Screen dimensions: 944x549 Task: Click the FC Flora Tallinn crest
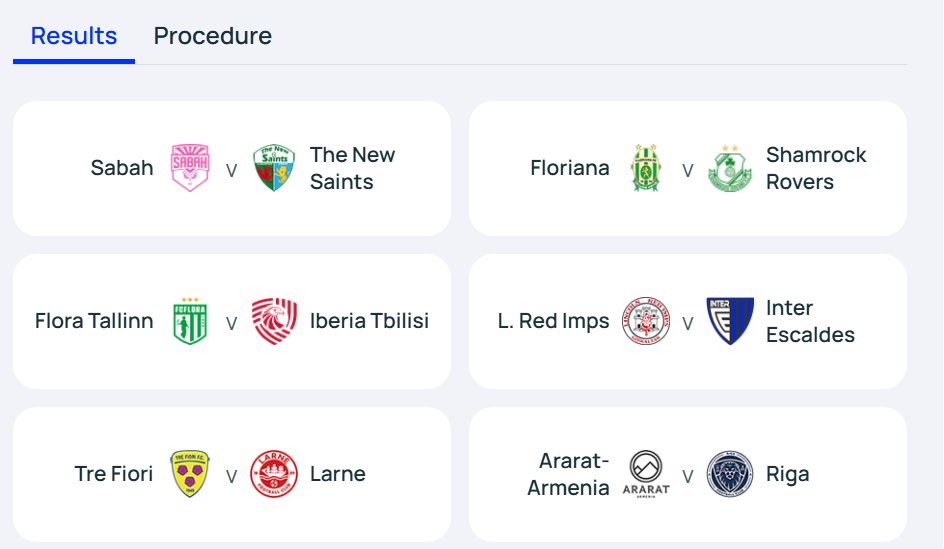pos(190,321)
